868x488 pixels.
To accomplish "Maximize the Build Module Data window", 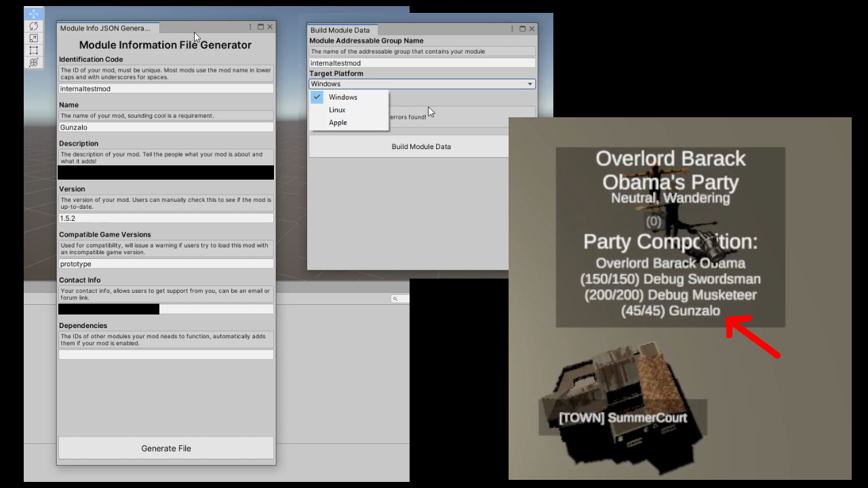I will [522, 29].
